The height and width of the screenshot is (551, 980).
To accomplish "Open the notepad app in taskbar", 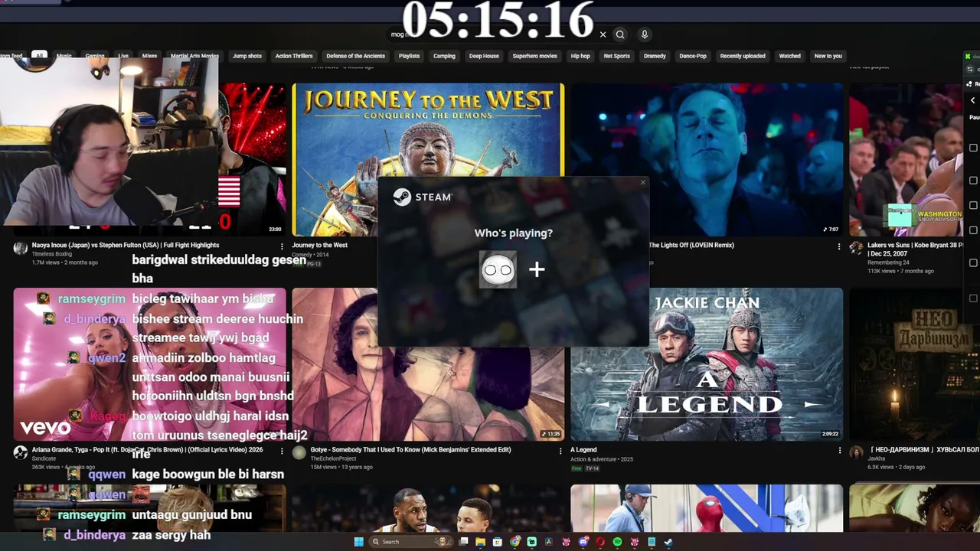I will (x=652, y=542).
